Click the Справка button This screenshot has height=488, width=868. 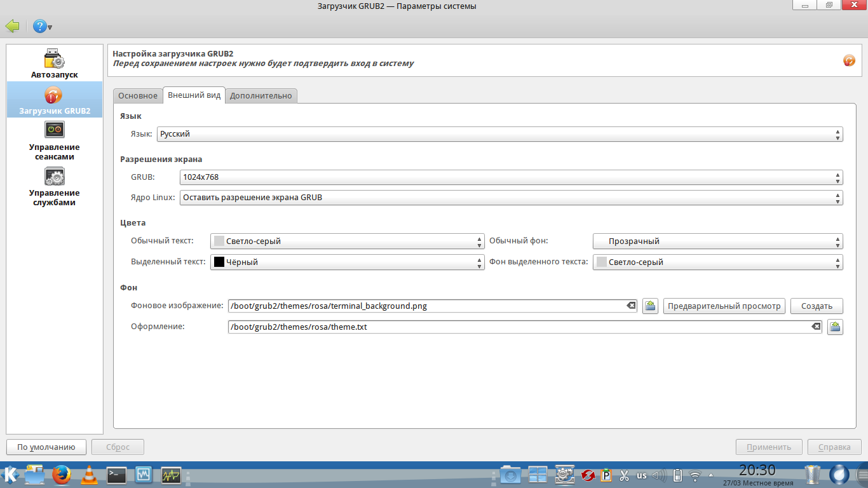coord(834,447)
